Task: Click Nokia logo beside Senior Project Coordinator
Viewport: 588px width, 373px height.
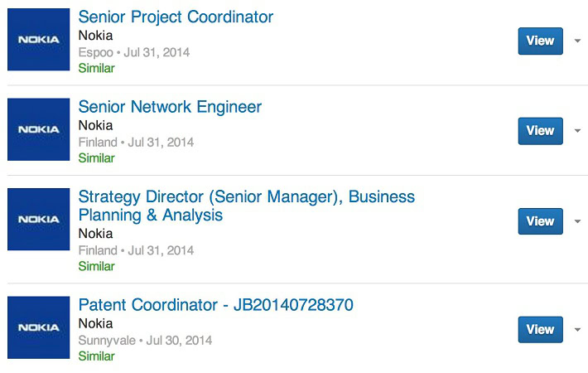Action: [x=38, y=40]
